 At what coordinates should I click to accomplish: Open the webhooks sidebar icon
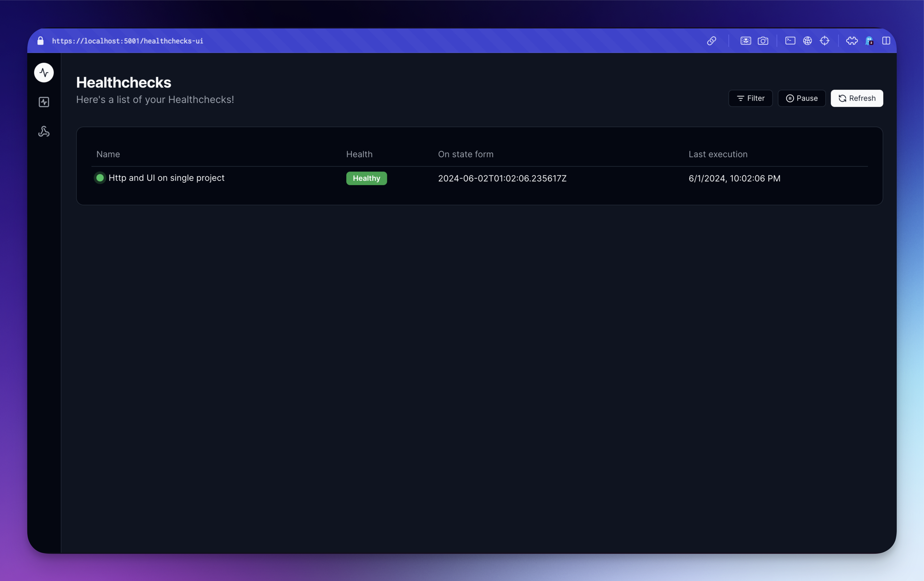pyautogui.click(x=44, y=132)
